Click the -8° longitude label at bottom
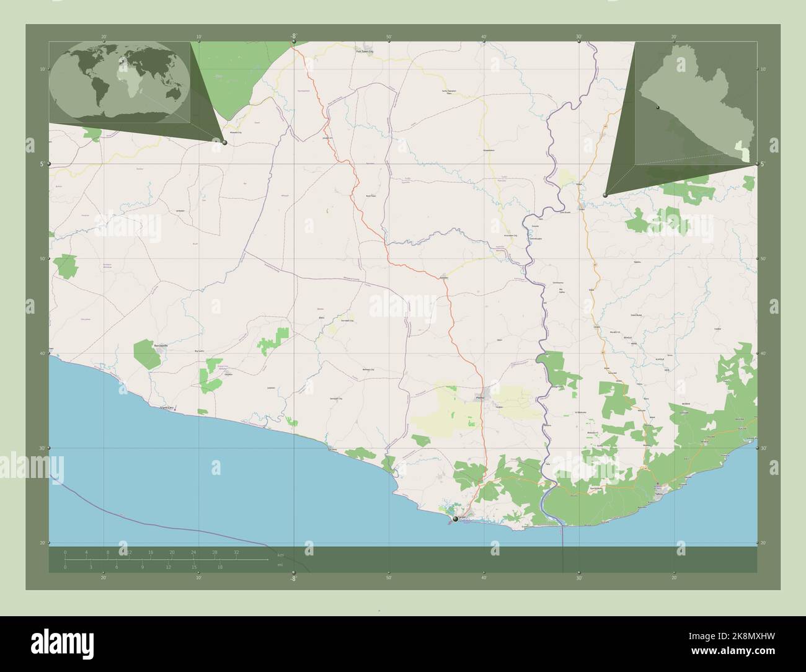 [x=293, y=578]
